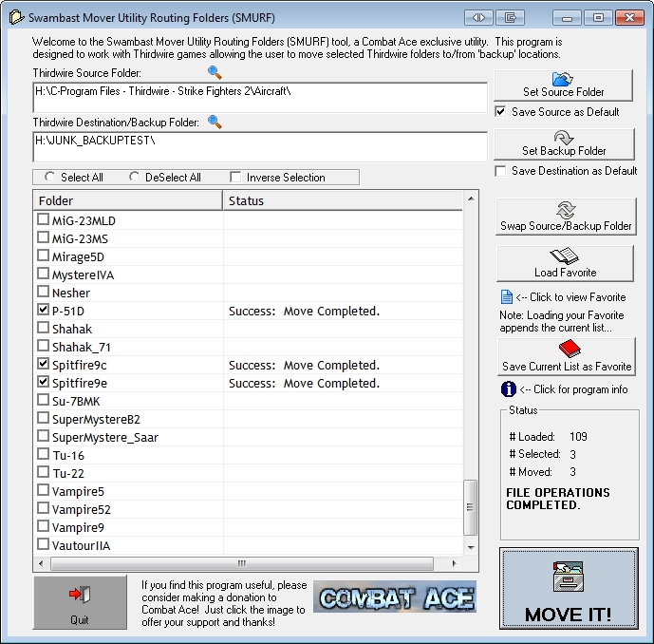
Task: Check the Tu-16 folder checkbox
Action: 43,454
